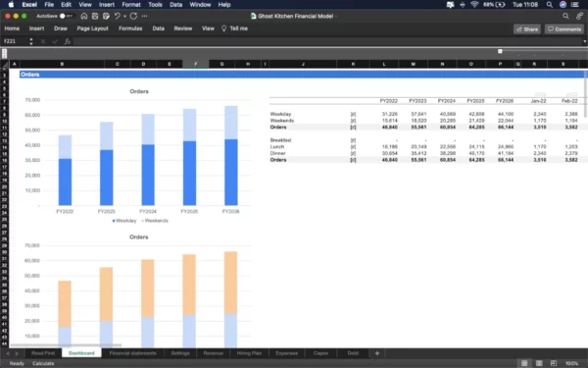Click value 46,840 in first Orders total row

tap(390, 127)
